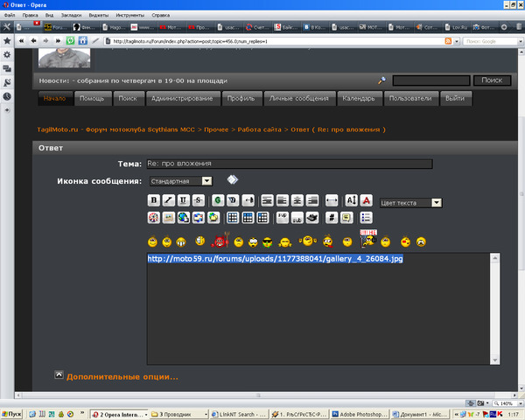This screenshot has width=525, height=420.
Task: Open Личные сообщения tab
Action: pos(299,99)
